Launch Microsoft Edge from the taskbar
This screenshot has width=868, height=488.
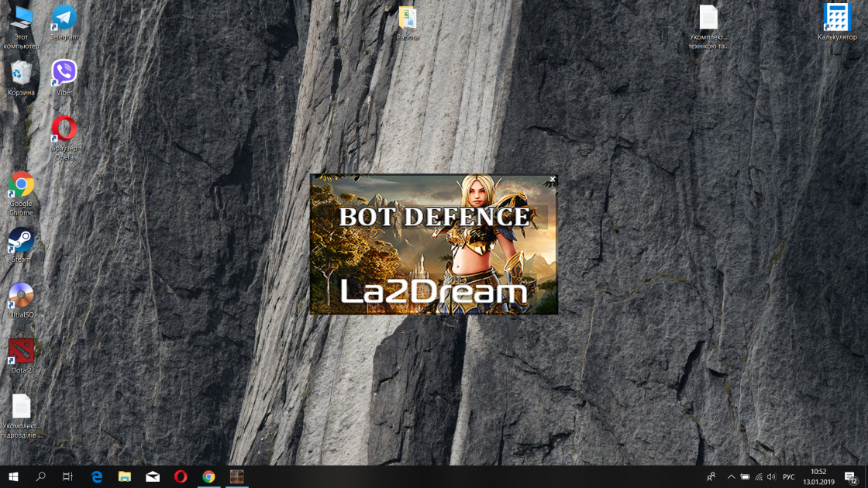coord(97,476)
